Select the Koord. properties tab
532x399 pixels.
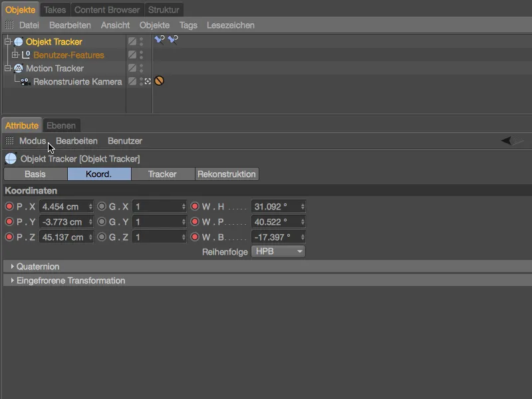click(99, 174)
